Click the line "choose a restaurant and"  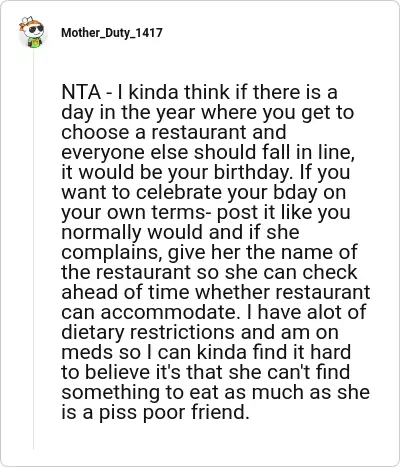pos(174,132)
